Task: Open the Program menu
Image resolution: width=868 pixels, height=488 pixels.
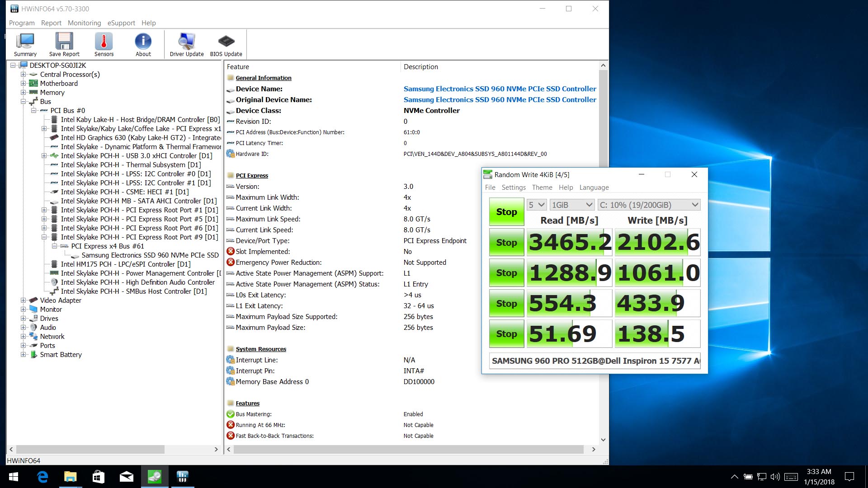Action: pyautogui.click(x=22, y=23)
